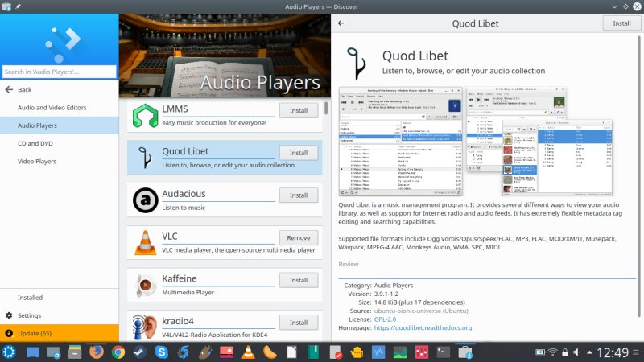Go back using the Back arrow
The width and height of the screenshot is (644, 362).
click(x=24, y=89)
